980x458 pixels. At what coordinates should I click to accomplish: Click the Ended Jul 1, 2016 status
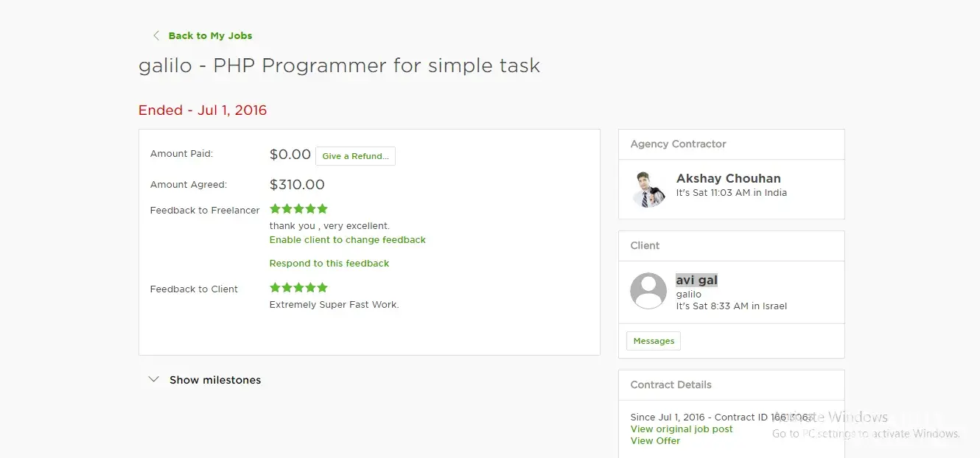[x=203, y=110]
